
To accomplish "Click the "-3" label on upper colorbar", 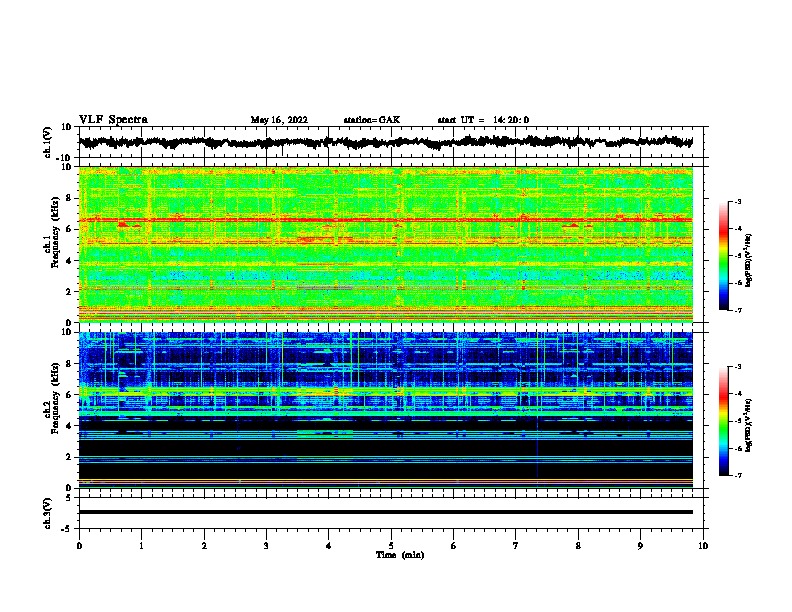I will point(737,201).
